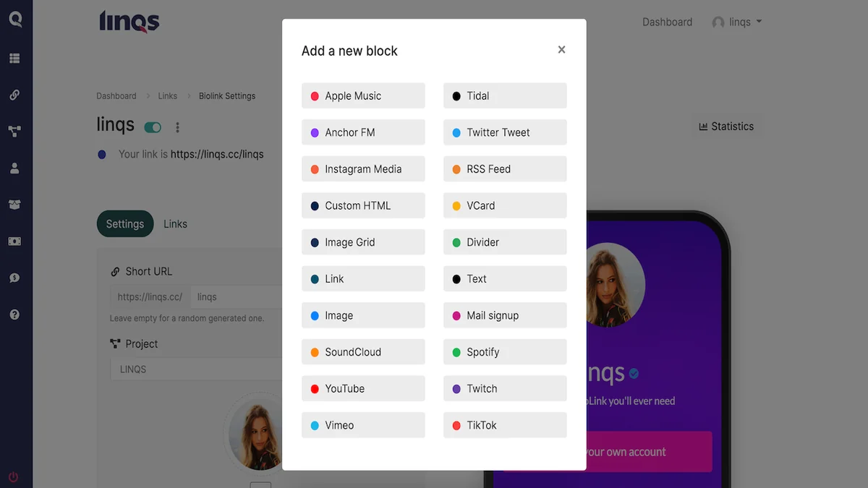Click the profile avatar in settings form
This screenshot has width=868, height=488.
pyautogui.click(x=255, y=435)
